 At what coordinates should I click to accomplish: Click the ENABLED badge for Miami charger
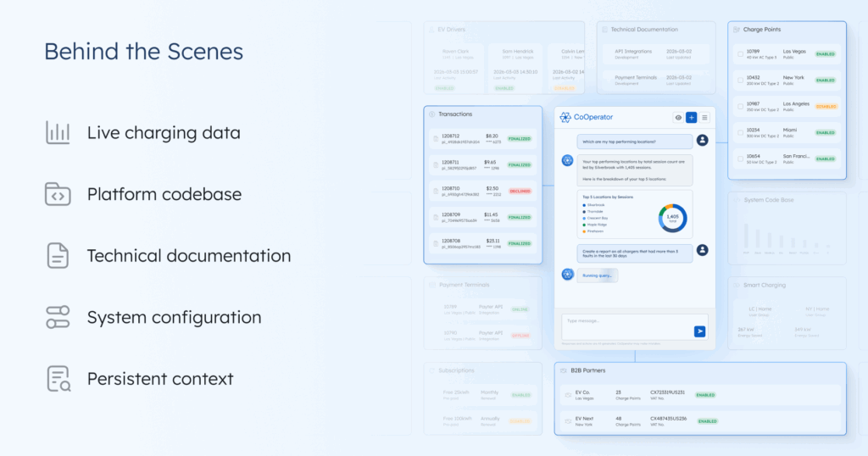[x=826, y=133]
